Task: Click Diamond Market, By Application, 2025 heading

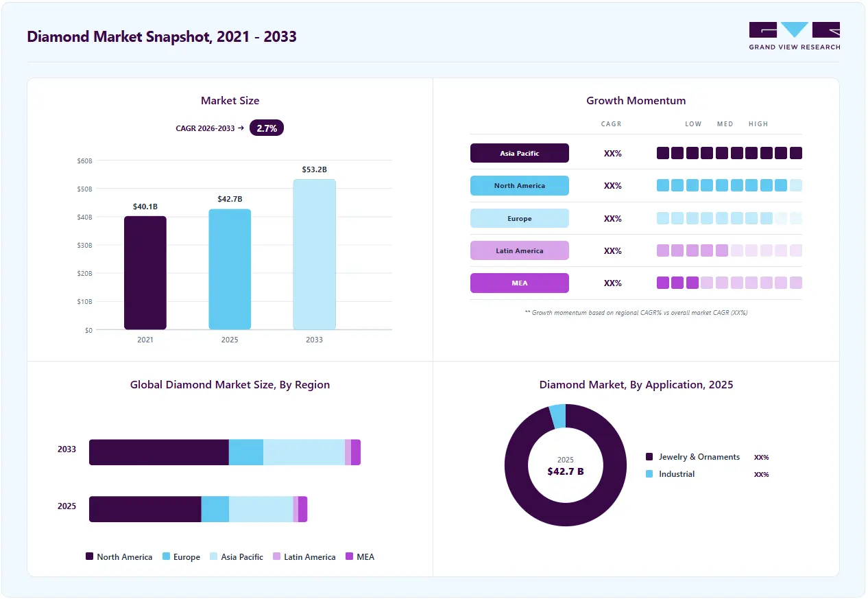Action: [x=636, y=385]
